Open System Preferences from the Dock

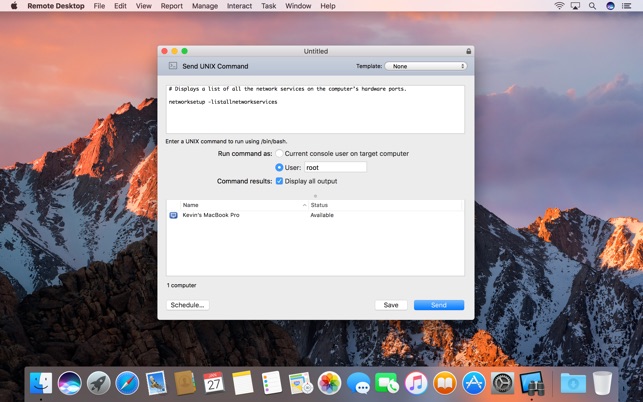pyautogui.click(x=502, y=384)
